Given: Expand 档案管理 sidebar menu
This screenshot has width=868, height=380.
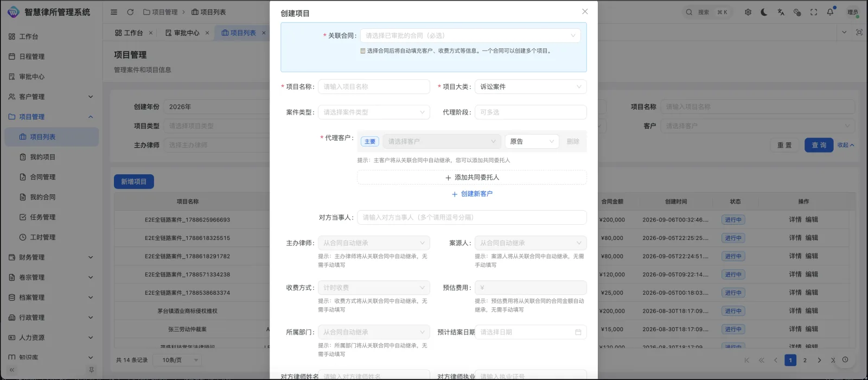Looking at the screenshot, I should [x=52, y=297].
